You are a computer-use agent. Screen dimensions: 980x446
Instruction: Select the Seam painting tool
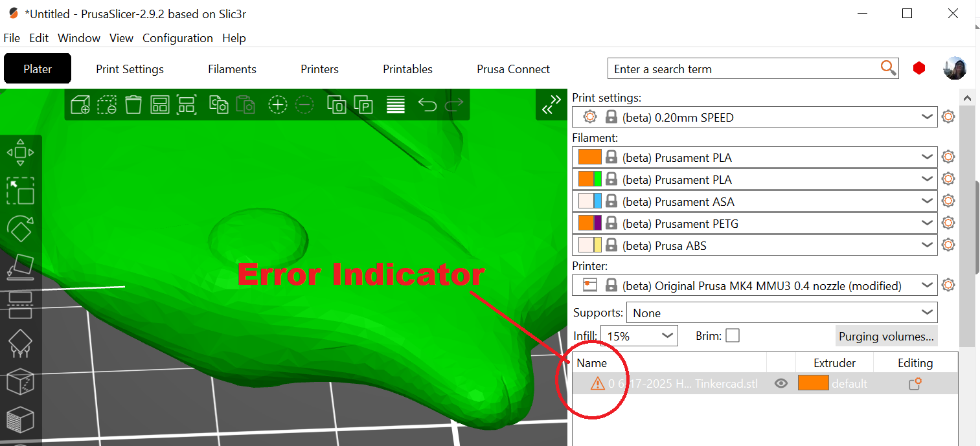tap(20, 381)
